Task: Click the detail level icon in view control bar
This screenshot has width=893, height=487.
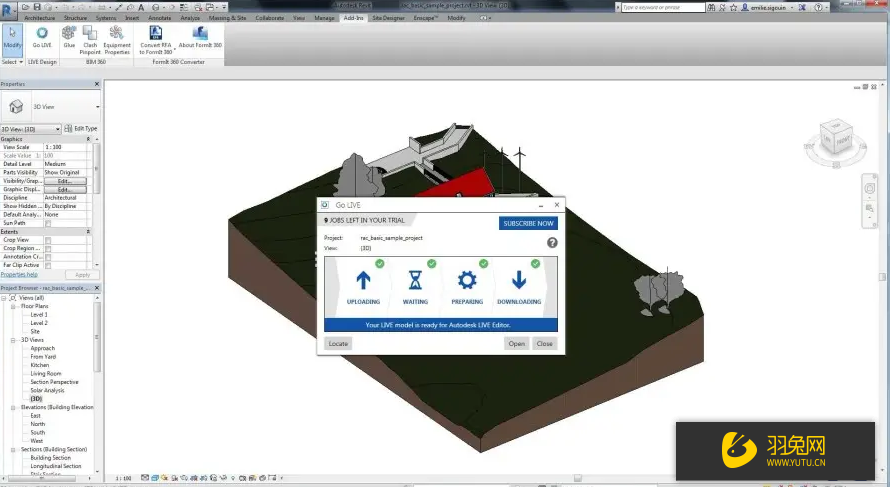Action: (145, 478)
